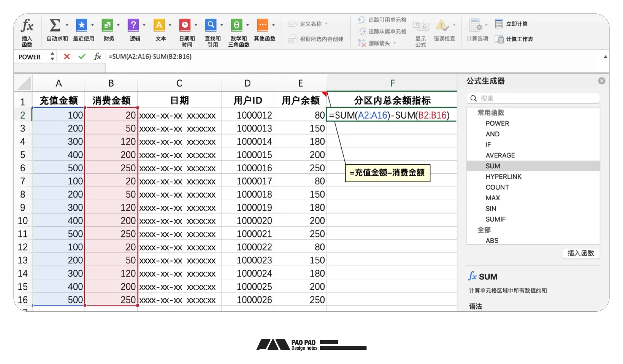Open the 定义名称 dropdown arrow
The width and height of the screenshot is (623, 364).
327,24
